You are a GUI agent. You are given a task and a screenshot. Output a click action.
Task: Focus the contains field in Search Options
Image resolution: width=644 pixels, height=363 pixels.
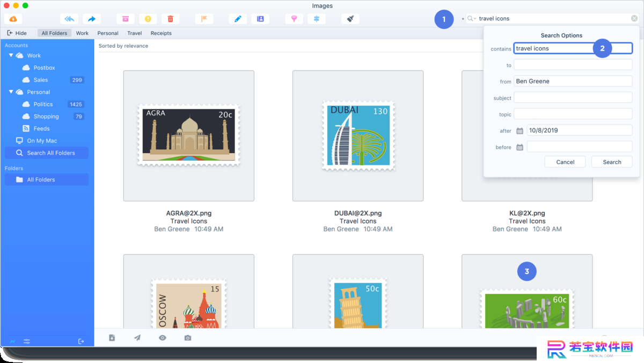click(573, 48)
